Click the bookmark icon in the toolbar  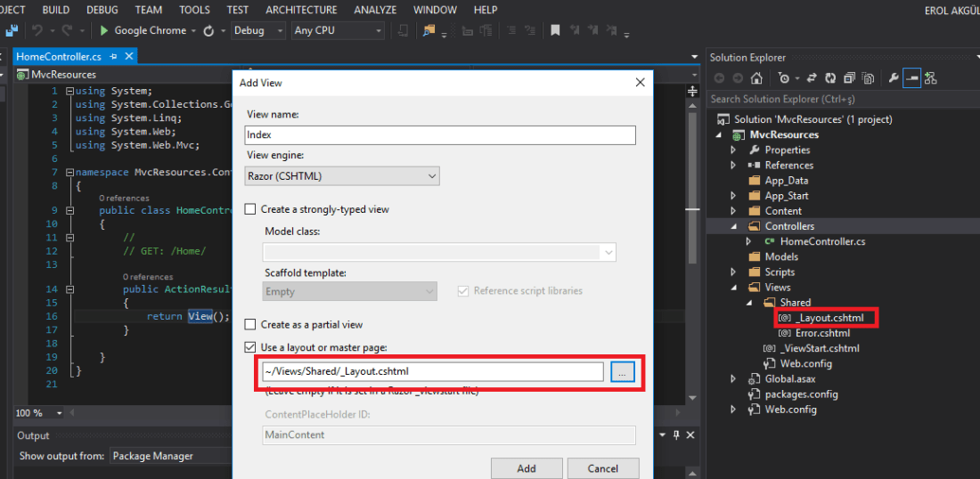[555, 30]
